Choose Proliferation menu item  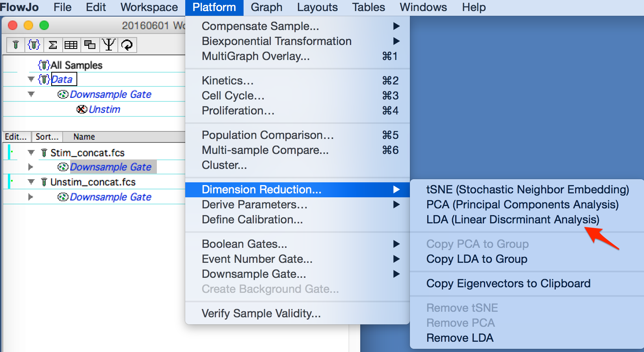pyautogui.click(x=298, y=110)
